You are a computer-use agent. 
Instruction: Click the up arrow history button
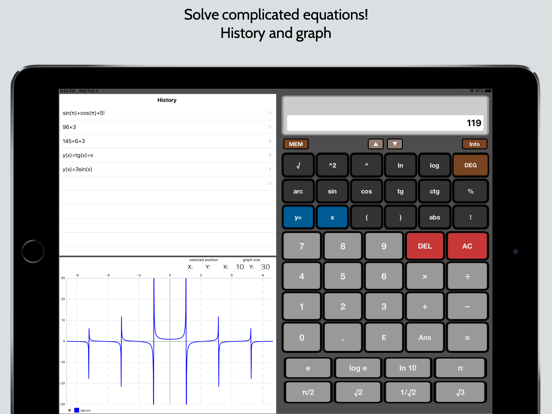(376, 144)
